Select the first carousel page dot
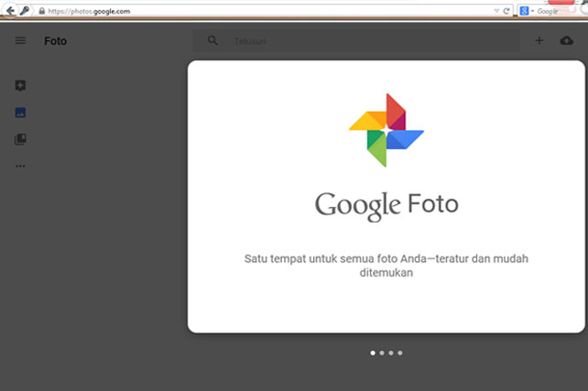This screenshot has width=588, height=391. click(373, 353)
